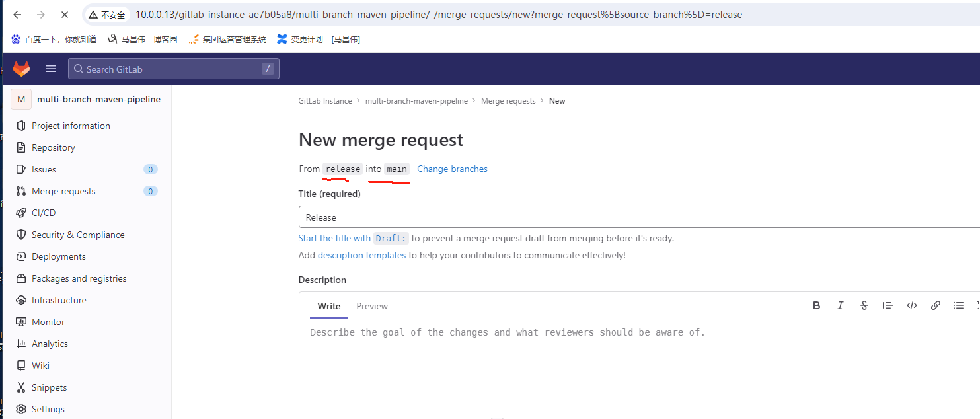Open the hamburger navigation menu
This screenshot has height=419, width=980.
(x=51, y=69)
